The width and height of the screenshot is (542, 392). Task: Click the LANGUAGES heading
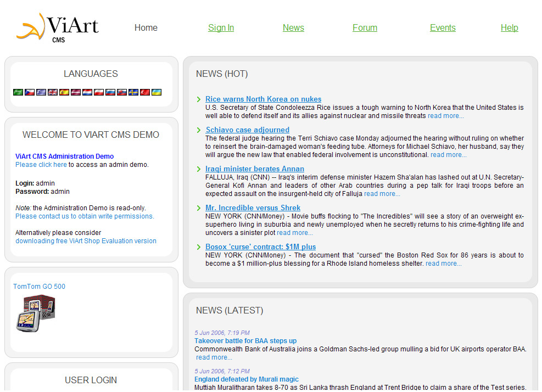[91, 74]
